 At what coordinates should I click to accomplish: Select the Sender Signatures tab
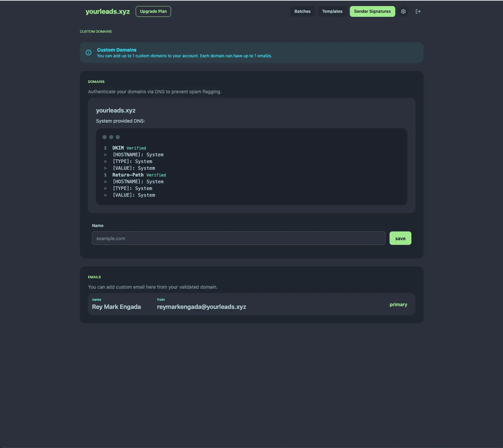[x=372, y=11]
